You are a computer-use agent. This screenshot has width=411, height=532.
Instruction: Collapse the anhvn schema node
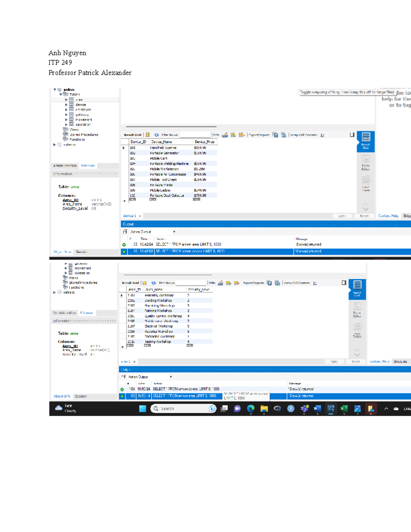click(55, 90)
